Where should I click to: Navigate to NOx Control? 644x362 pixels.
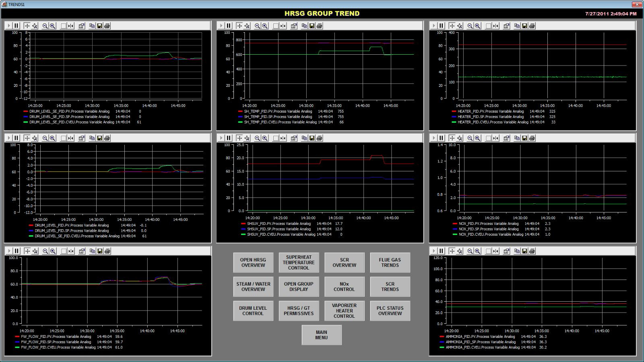[345, 287]
